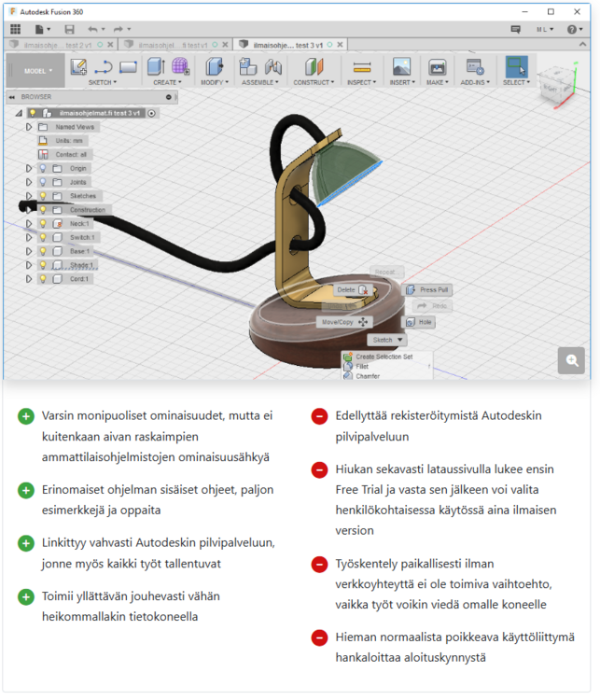Choose Fillet in context menu
This screenshot has width=600, height=700.
coord(362,367)
